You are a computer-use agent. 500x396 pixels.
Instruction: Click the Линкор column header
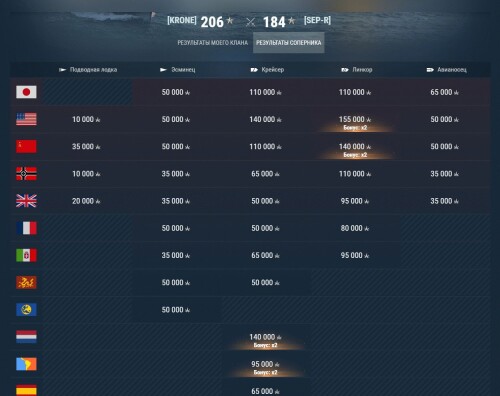[x=357, y=70]
